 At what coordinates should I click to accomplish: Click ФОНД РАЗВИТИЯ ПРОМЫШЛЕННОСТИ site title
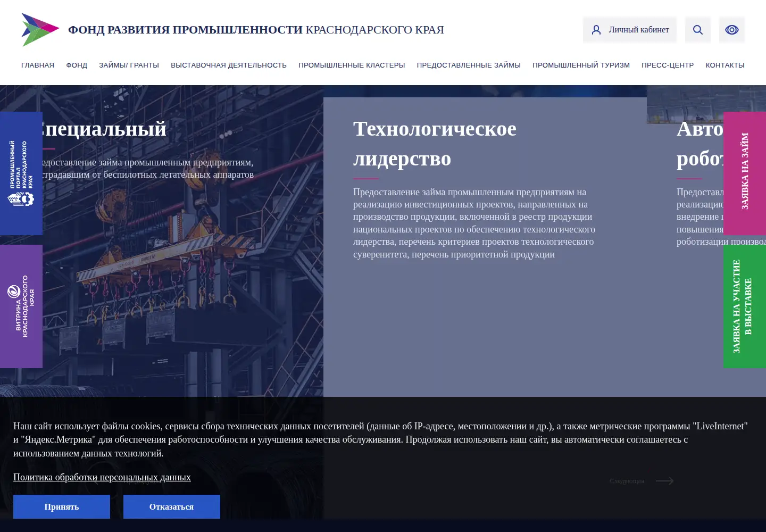(x=256, y=30)
